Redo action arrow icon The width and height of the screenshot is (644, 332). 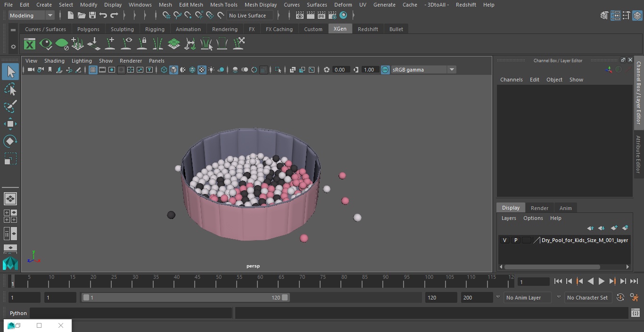[114, 16]
